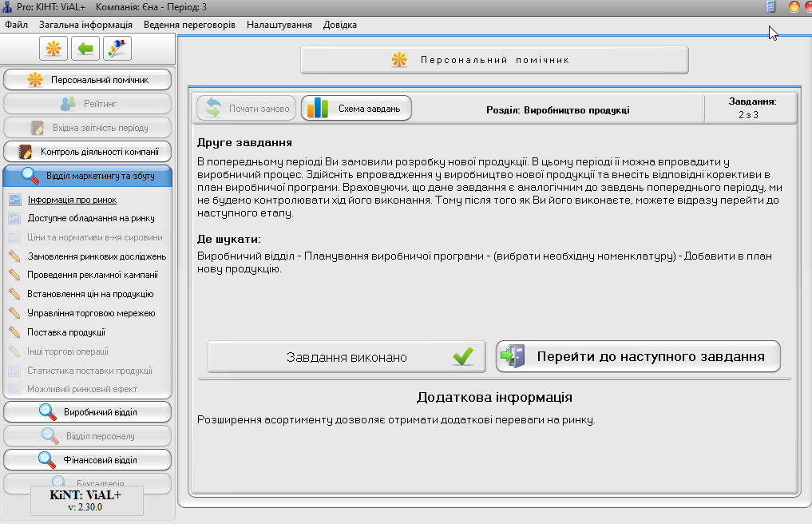Click magnifier icon of Виробничий відділ
Screen dimensions: 812x524
48,412
